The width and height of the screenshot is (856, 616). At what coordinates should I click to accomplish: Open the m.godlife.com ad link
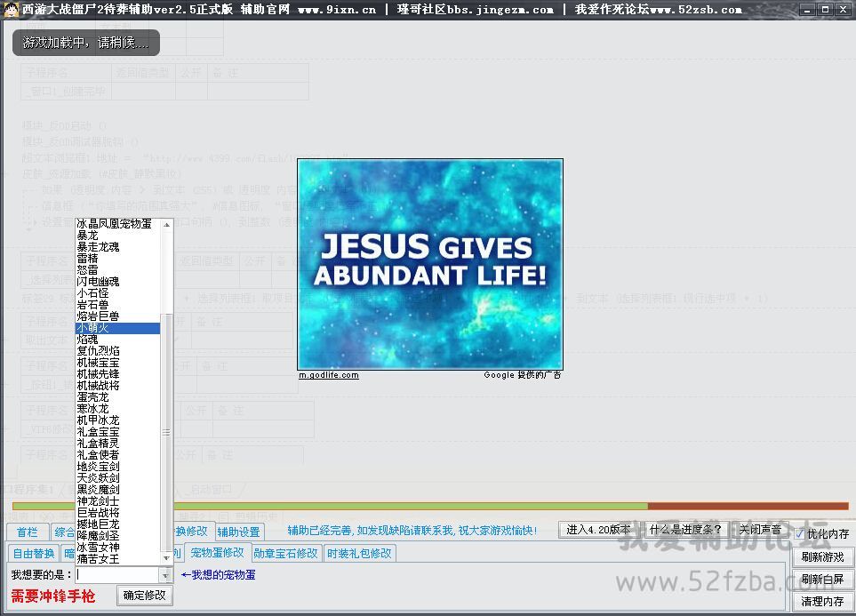click(x=329, y=375)
